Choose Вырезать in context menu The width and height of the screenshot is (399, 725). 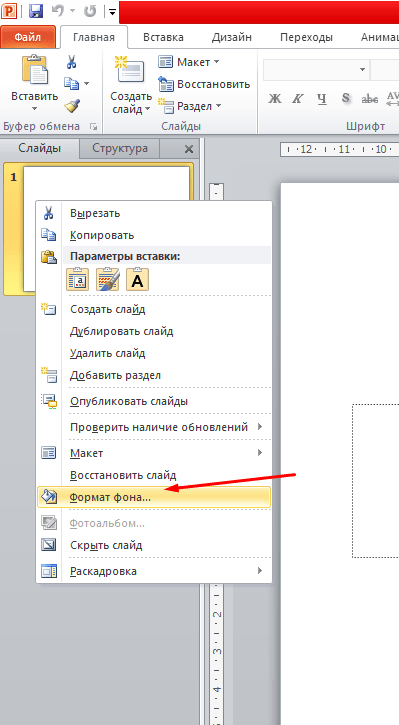pyautogui.click(x=154, y=213)
